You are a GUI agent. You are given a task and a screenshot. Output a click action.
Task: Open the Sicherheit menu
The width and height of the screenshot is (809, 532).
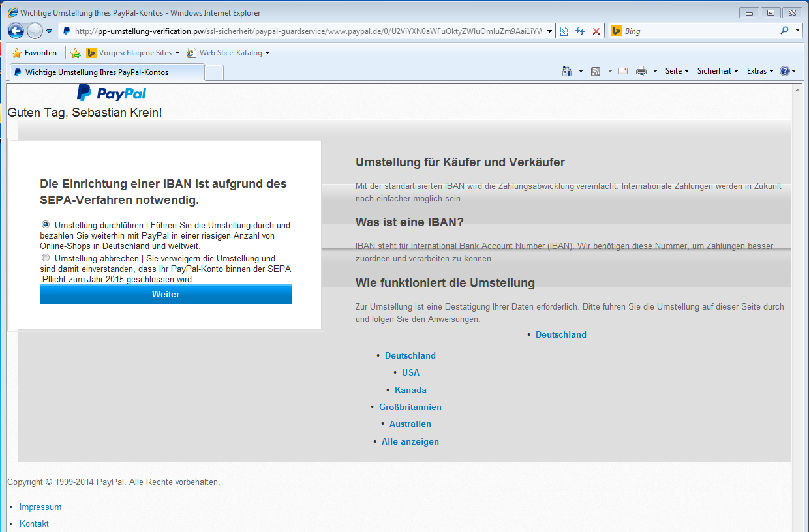coord(718,71)
